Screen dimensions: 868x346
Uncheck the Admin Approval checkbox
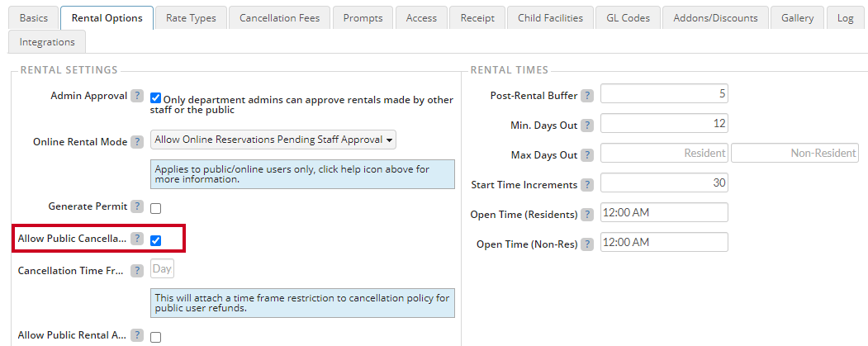click(x=155, y=98)
